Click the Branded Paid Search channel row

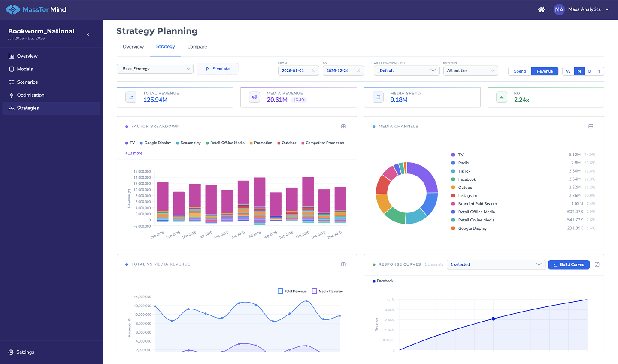point(524,204)
